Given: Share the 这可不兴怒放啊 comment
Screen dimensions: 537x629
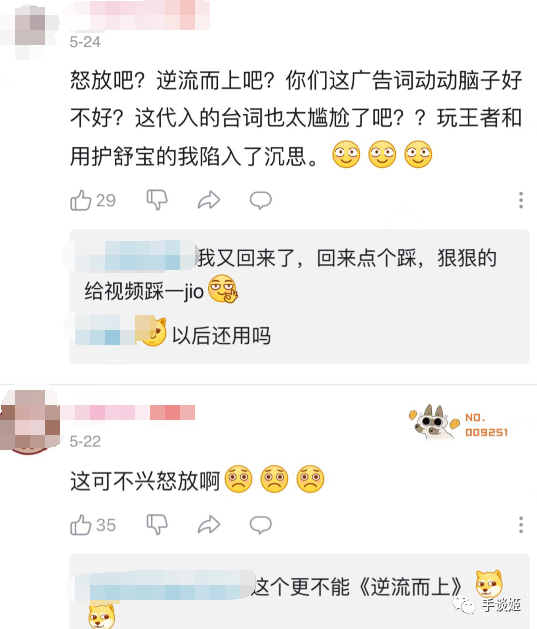Looking at the screenshot, I should [209, 525].
